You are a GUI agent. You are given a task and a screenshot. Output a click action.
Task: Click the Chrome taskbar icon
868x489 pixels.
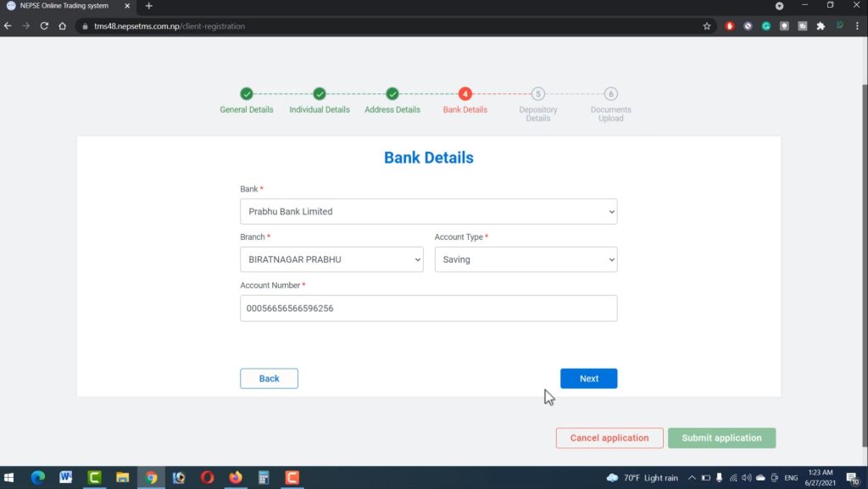pyautogui.click(x=151, y=477)
